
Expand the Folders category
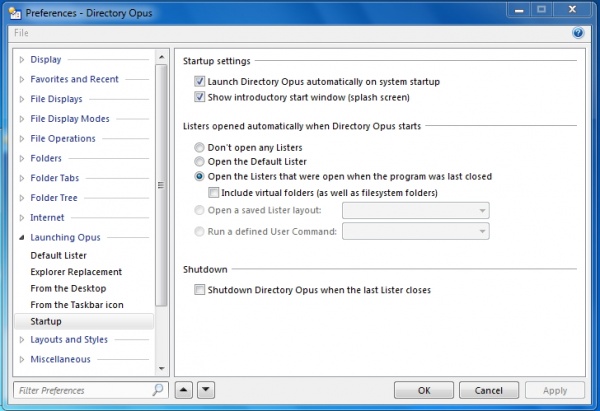(x=22, y=158)
